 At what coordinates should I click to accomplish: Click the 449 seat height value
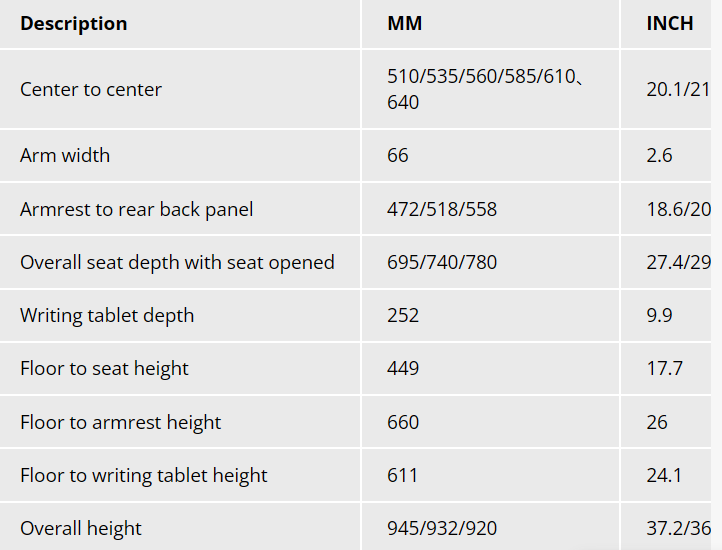(x=403, y=368)
